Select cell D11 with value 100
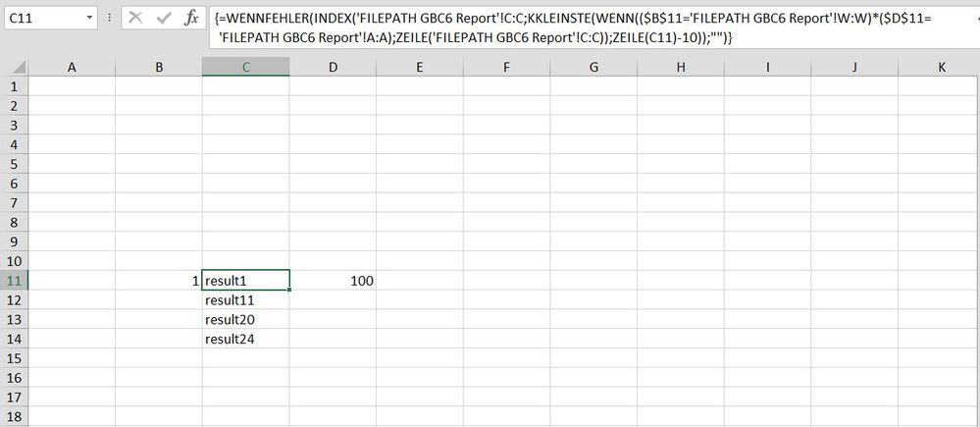 pyautogui.click(x=333, y=280)
